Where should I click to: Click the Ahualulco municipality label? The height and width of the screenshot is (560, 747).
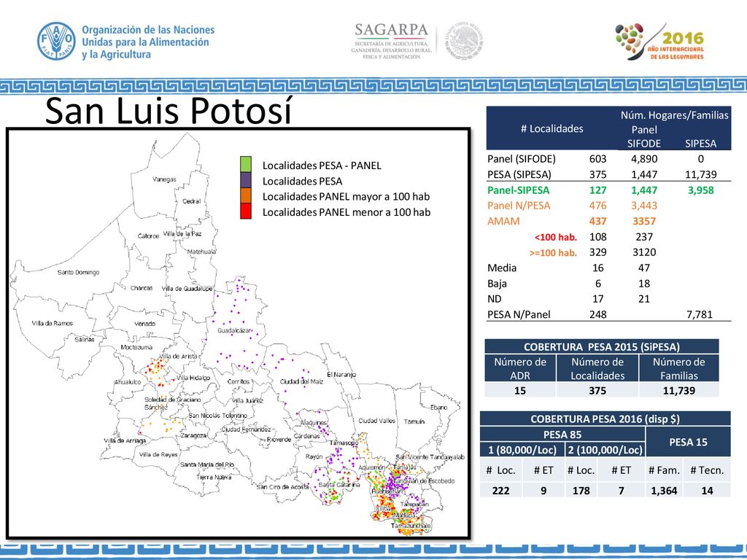tap(128, 382)
